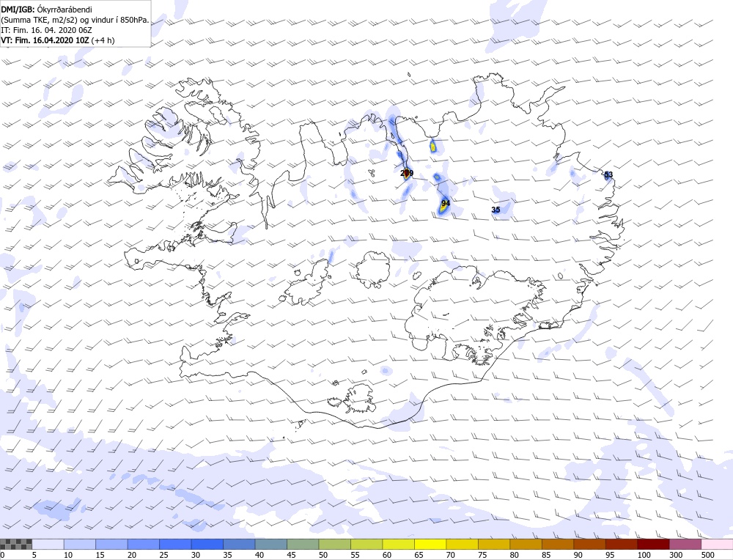This screenshot has width=733, height=560.
Task: Click the legend tick label 80
Action: coord(515,555)
